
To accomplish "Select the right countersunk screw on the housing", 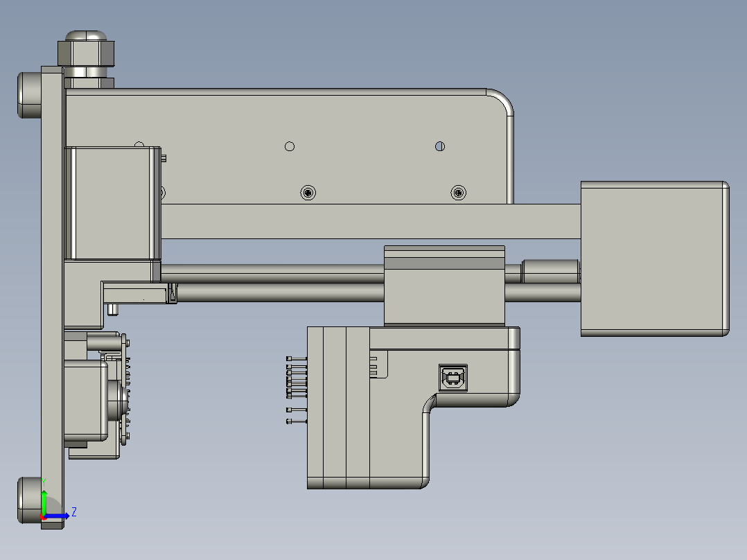I will (x=457, y=192).
